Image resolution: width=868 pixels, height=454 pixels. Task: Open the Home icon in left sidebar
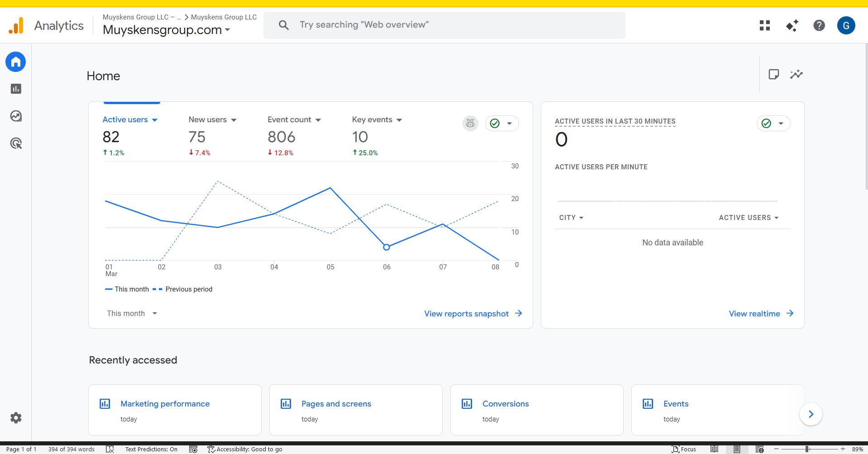[15, 62]
